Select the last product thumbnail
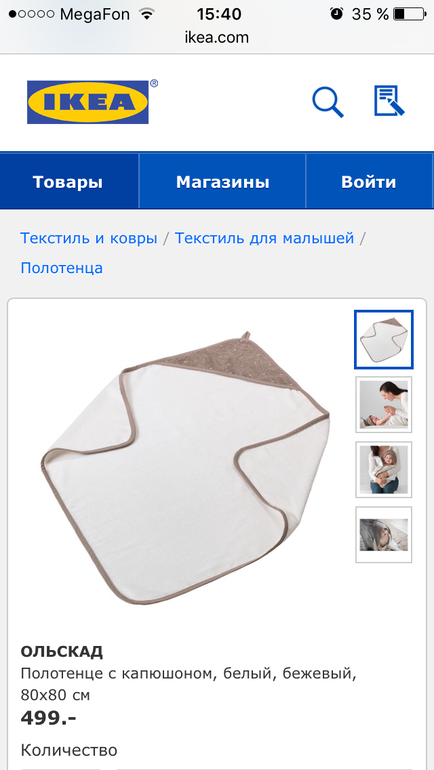Screen dimensions: 434x770 (x=383, y=535)
